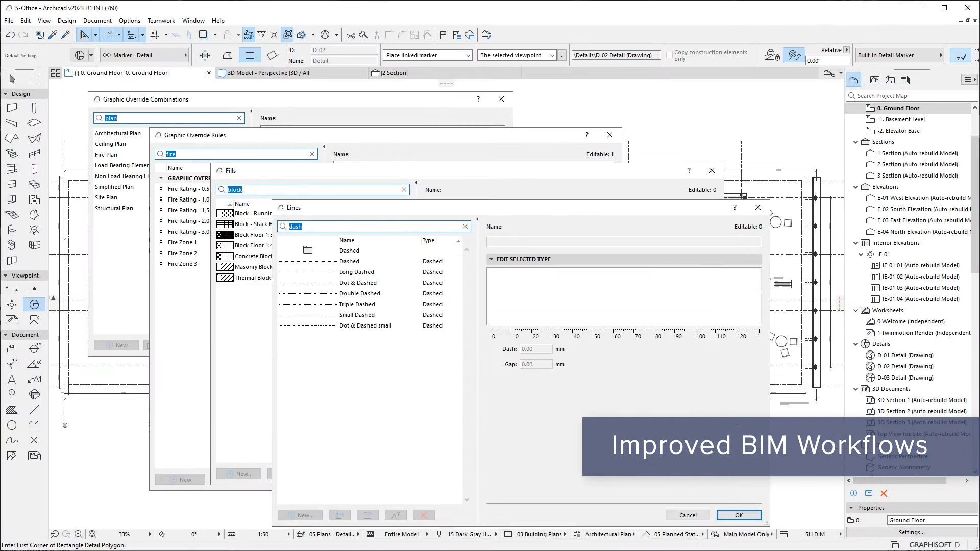Select the Circle/Arc tool in Document toolbox
This screenshot has height=551, width=980.
pos(12,425)
